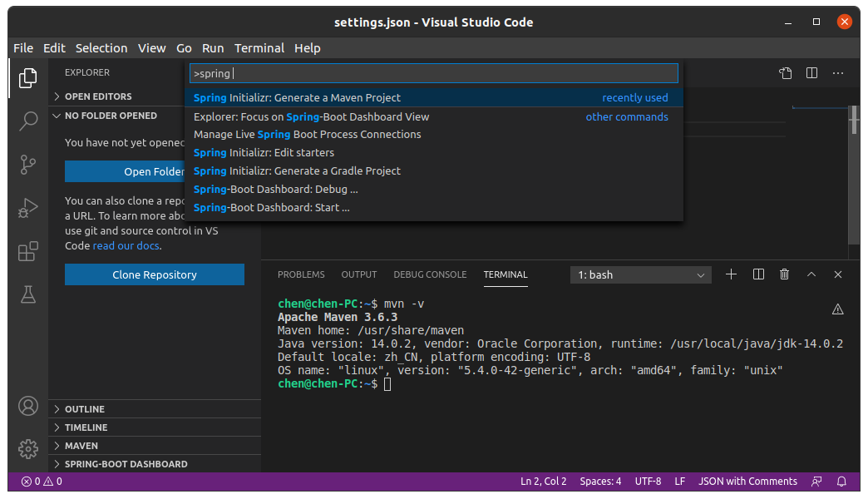Open the Help menu
868x499 pixels.
pos(308,48)
